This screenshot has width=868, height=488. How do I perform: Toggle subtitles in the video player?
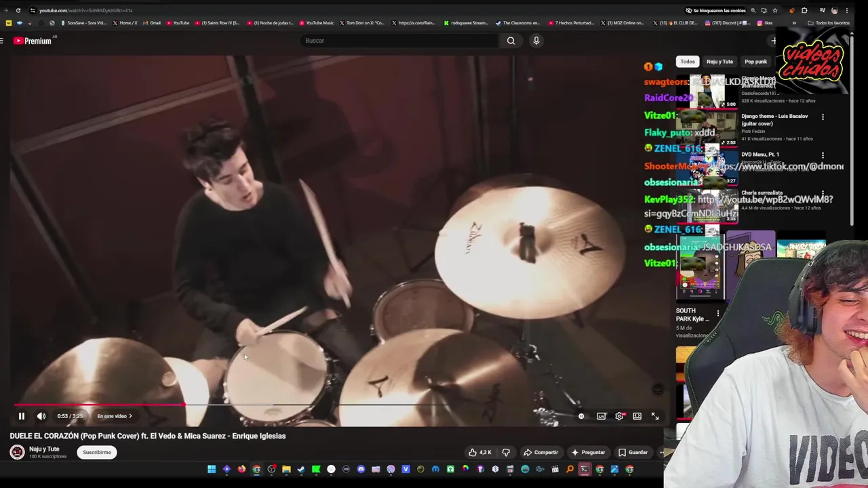[601, 416]
